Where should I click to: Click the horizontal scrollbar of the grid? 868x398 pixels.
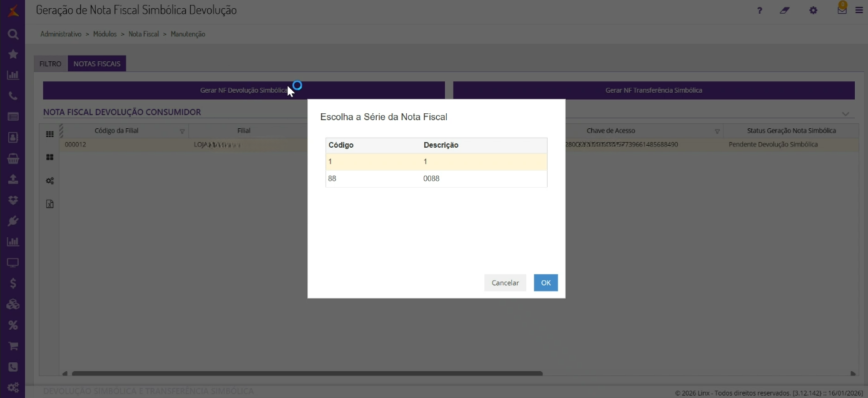pyautogui.click(x=307, y=374)
